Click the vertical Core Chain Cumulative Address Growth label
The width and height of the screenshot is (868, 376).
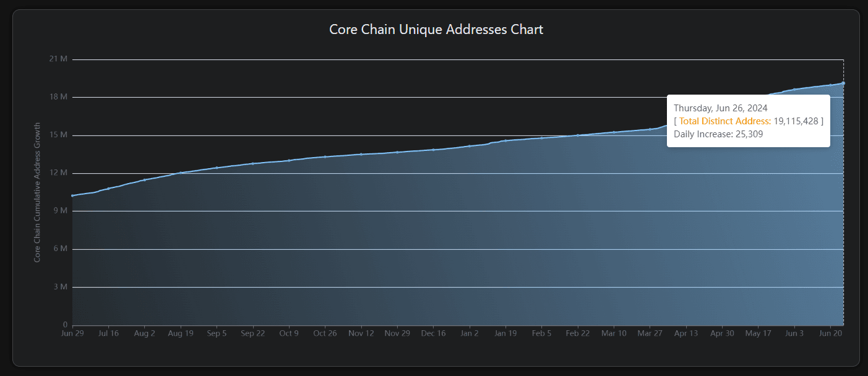(36, 192)
